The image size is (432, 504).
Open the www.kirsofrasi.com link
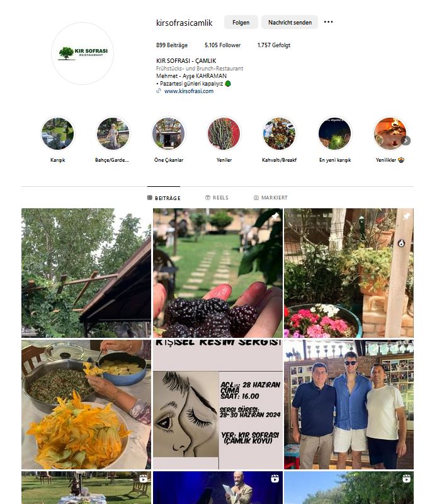point(189,91)
